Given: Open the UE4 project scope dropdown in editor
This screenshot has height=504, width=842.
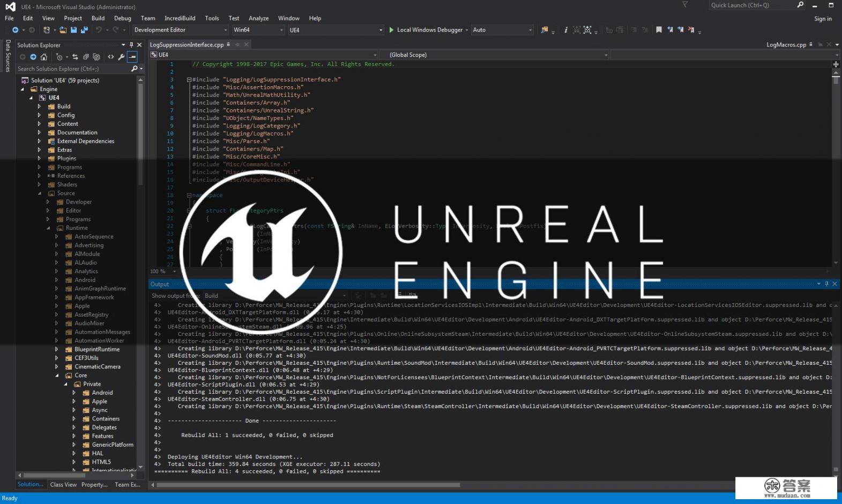Looking at the screenshot, I should click(x=264, y=55).
